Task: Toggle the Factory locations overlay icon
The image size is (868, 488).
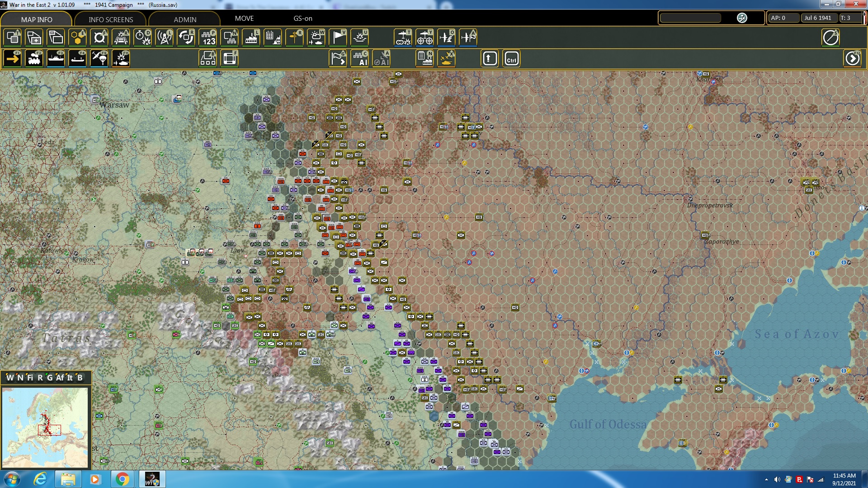Action: [x=251, y=38]
